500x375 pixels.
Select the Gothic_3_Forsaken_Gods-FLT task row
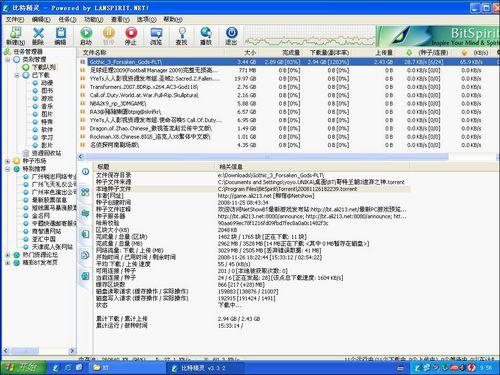(x=288, y=62)
